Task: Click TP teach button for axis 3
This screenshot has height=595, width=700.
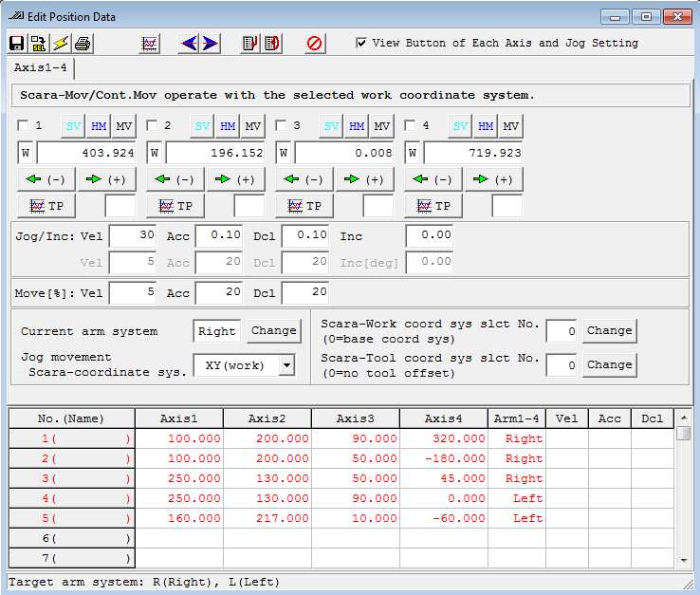Action: (304, 206)
